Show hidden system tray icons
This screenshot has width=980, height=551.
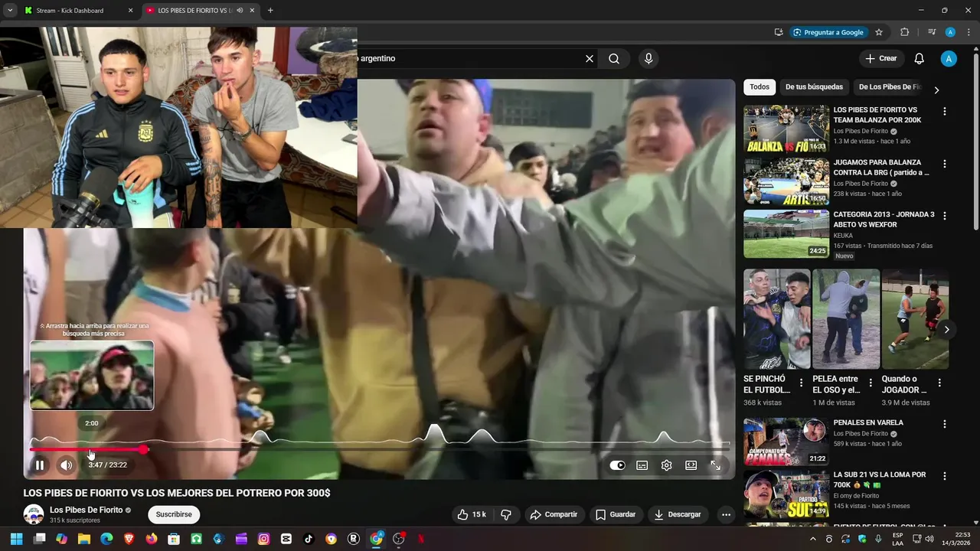813,539
